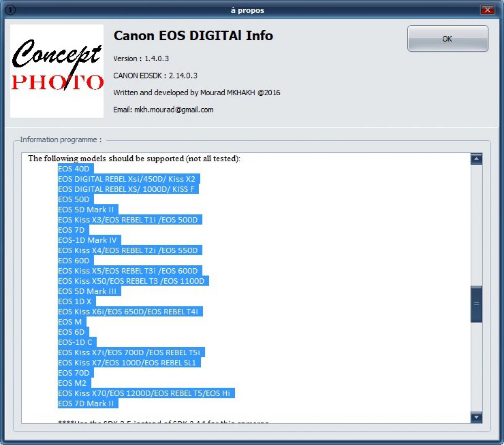This screenshot has width=504, height=445.
Task: Click the EOS-1D Mark IV entry
Action: (x=87, y=240)
